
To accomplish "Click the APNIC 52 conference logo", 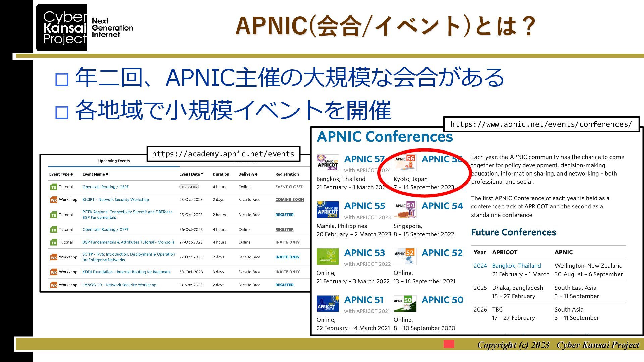I will pos(405,256).
